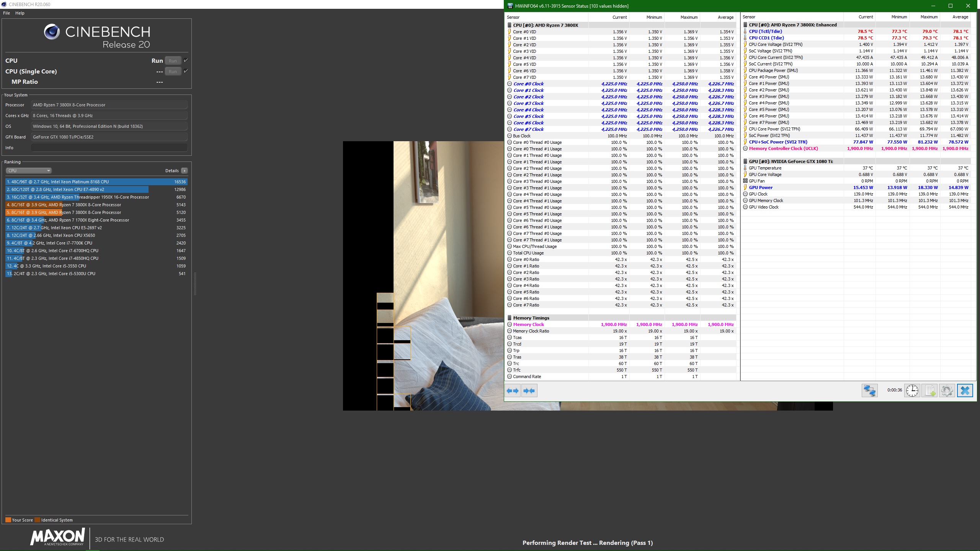Click the Cinebench title bar app icon
The width and height of the screenshot is (980, 551).
(4, 4)
